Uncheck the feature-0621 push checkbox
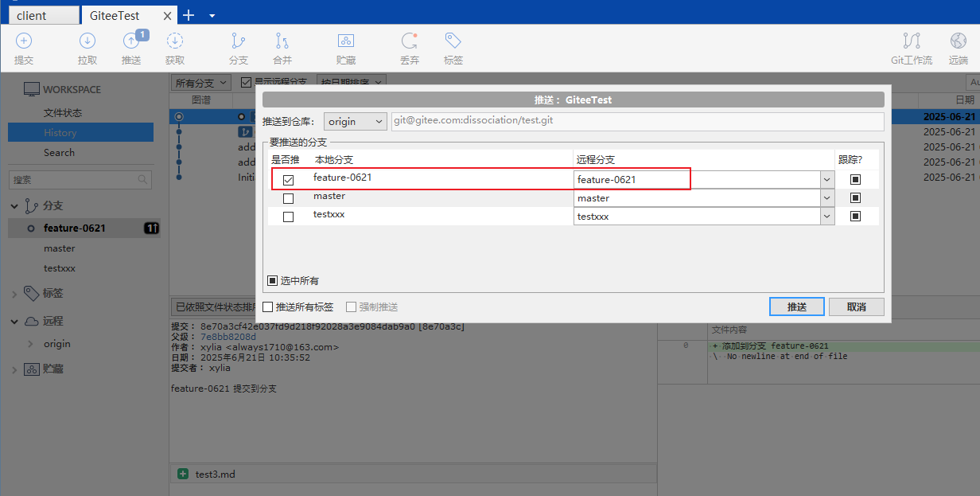This screenshot has height=496, width=980. pyautogui.click(x=288, y=180)
